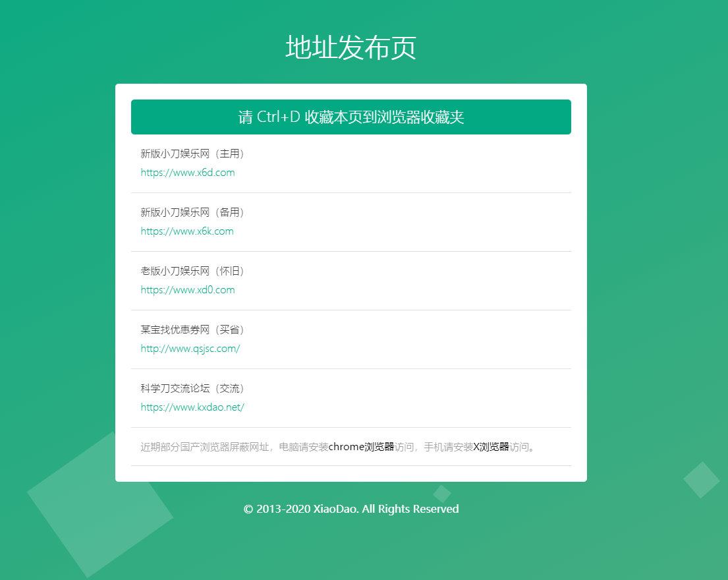The image size is (728, 580).
Task: Click the 新版小刀娱乐网（主用）label
Action: coord(192,154)
